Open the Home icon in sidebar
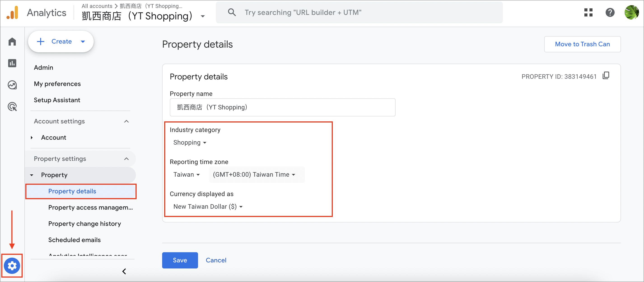 coord(12,42)
